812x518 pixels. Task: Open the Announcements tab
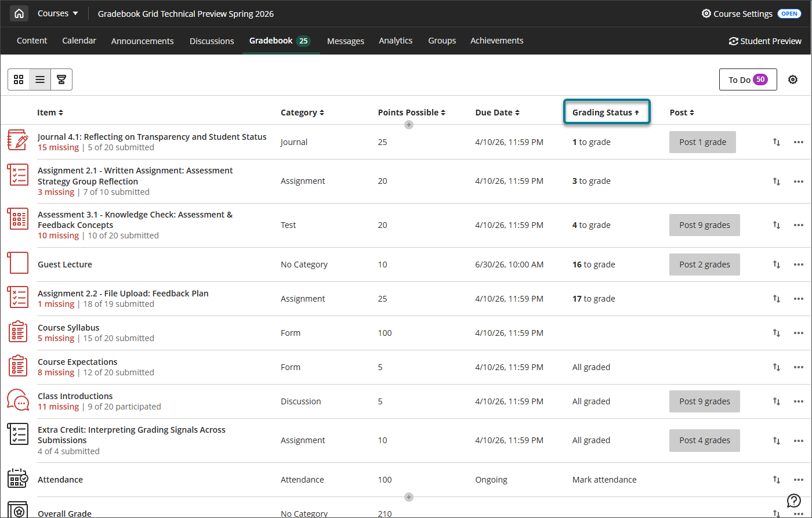point(142,41)
